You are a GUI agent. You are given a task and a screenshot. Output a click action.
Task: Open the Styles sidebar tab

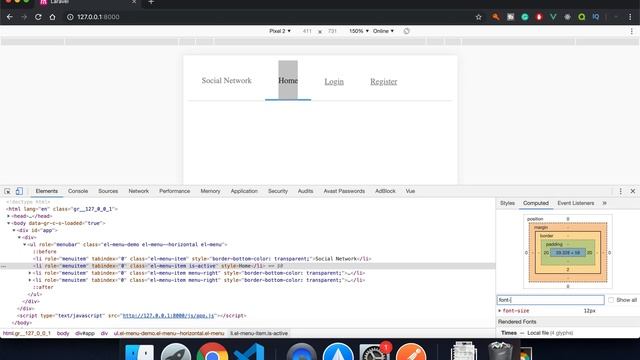coord(507,203)
